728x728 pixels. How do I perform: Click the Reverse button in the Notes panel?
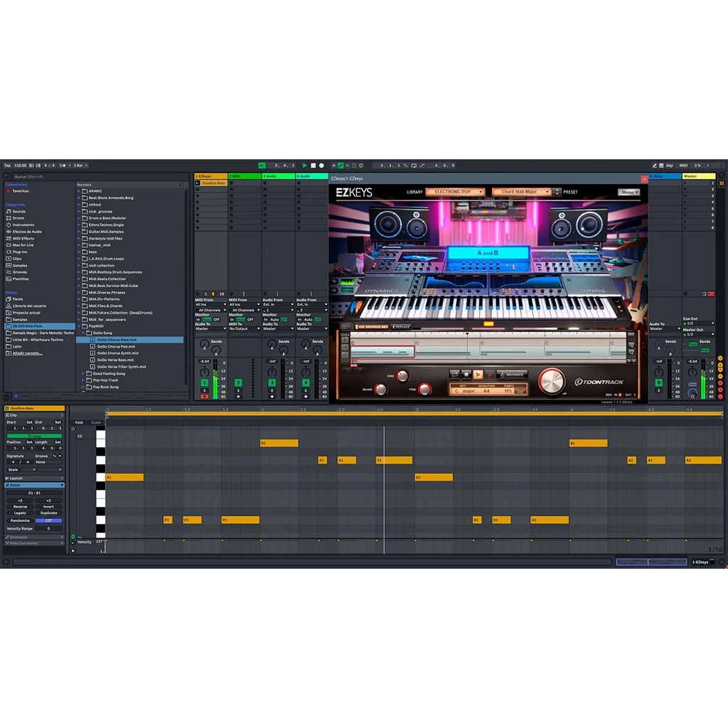(20, 507)
